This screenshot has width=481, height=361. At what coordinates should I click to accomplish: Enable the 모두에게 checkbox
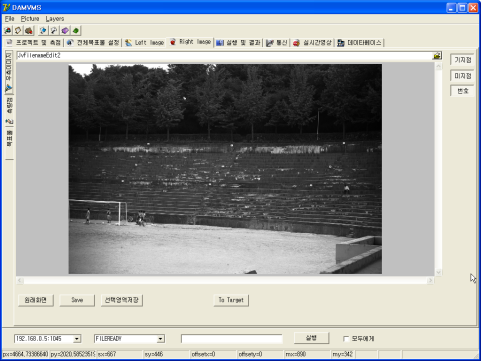(x=346, y=339)
